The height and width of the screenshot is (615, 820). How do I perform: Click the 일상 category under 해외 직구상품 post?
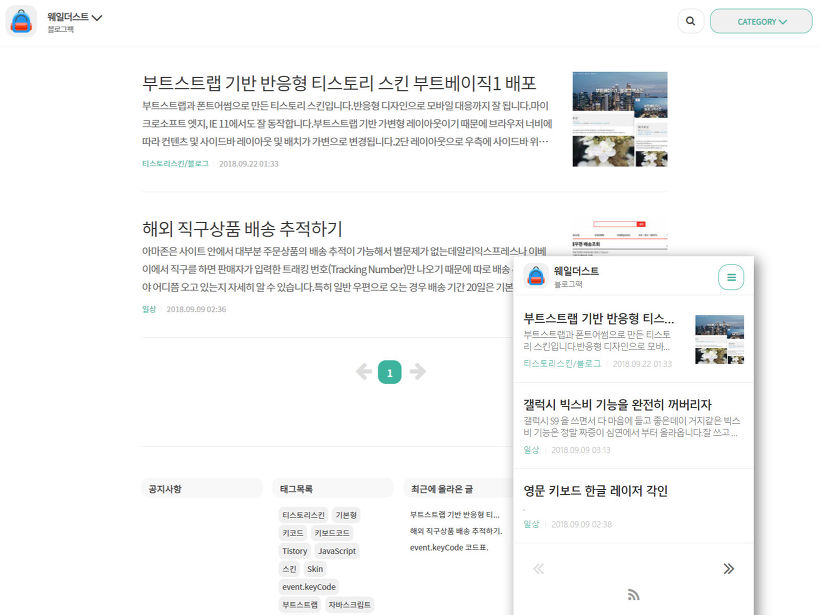[x=149, y=309]
